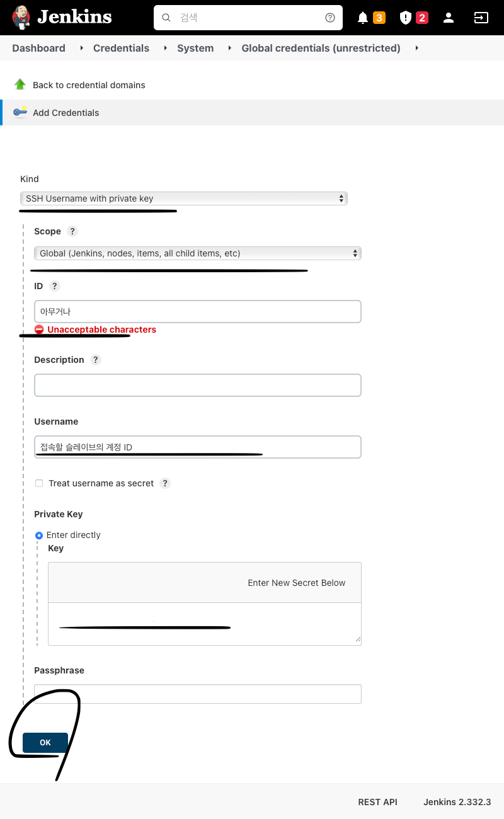Image resolution: width=504 pixels, height=819 pixels.
Task: Select Add Credentials in the side menu
Action: point(66,113)
